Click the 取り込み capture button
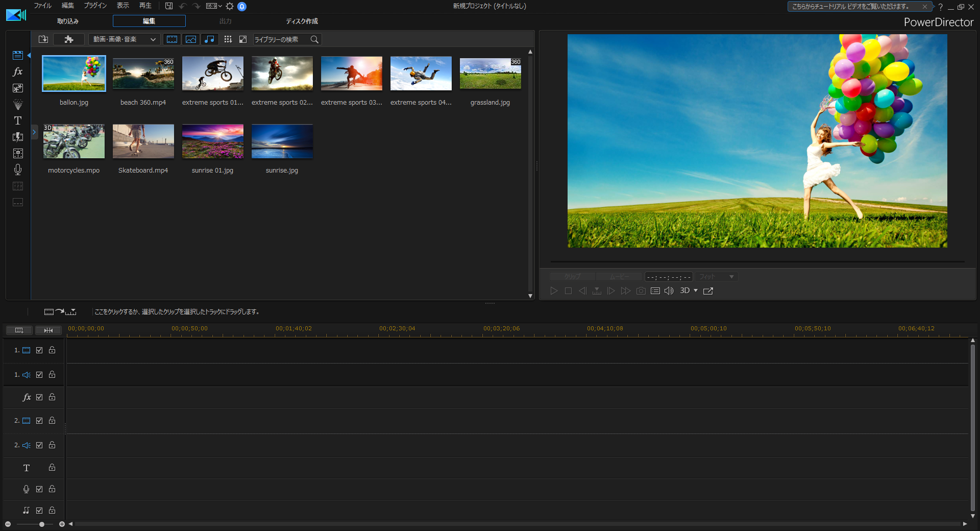This screenshot has width=980, height=531. [68, 21]
